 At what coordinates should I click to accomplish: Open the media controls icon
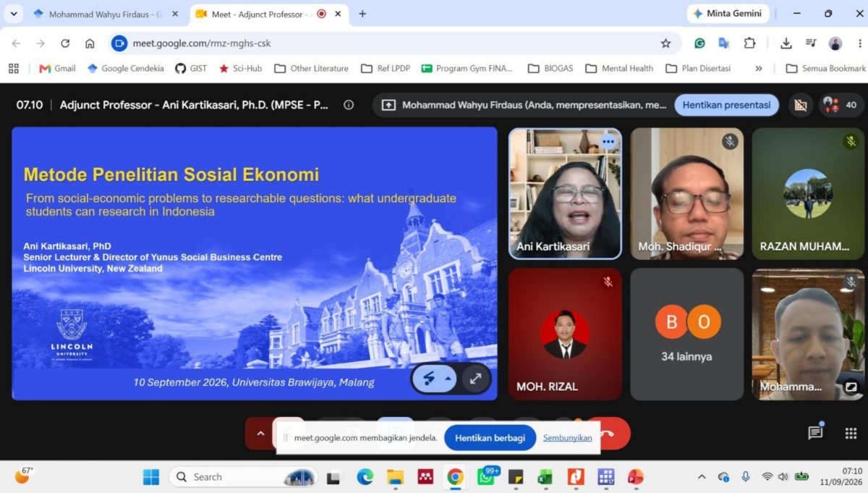(x=811, y=43)
